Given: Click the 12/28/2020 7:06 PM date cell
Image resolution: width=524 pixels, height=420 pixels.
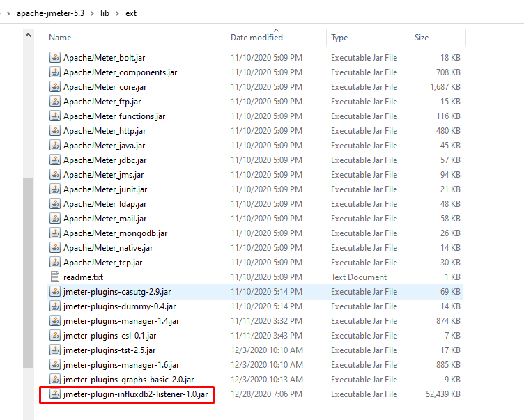Looking at the screenshot, I should pyautogui.click(x=266, y=394).
